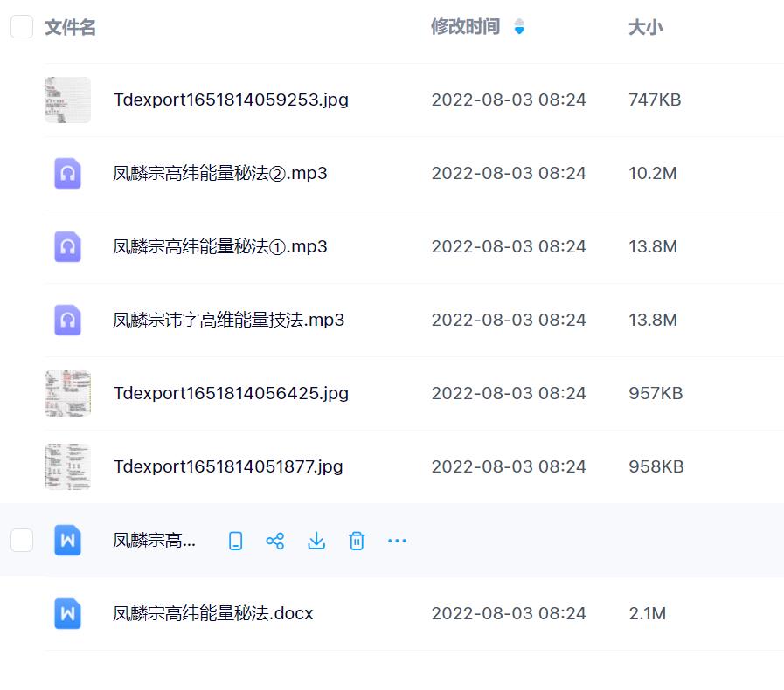Click the send-to-phone icon on hovered row

pyautogui.click(x=235, y=541)
